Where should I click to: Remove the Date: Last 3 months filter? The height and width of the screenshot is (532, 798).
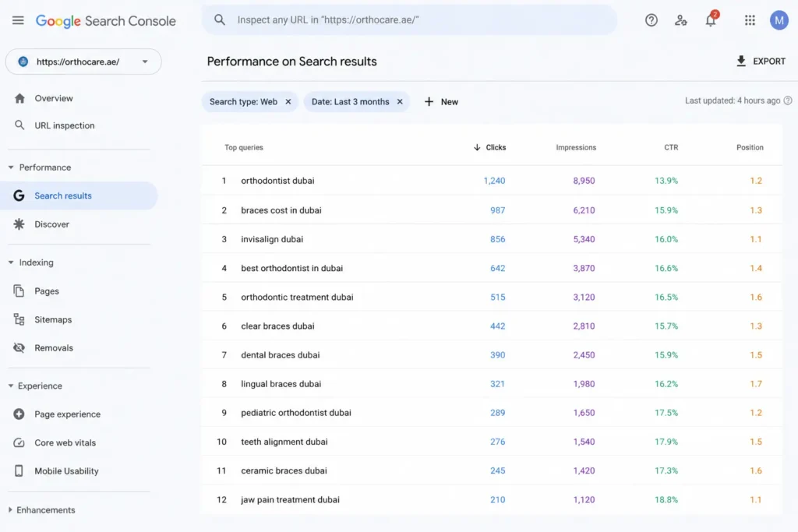click(x=400, y=102)
